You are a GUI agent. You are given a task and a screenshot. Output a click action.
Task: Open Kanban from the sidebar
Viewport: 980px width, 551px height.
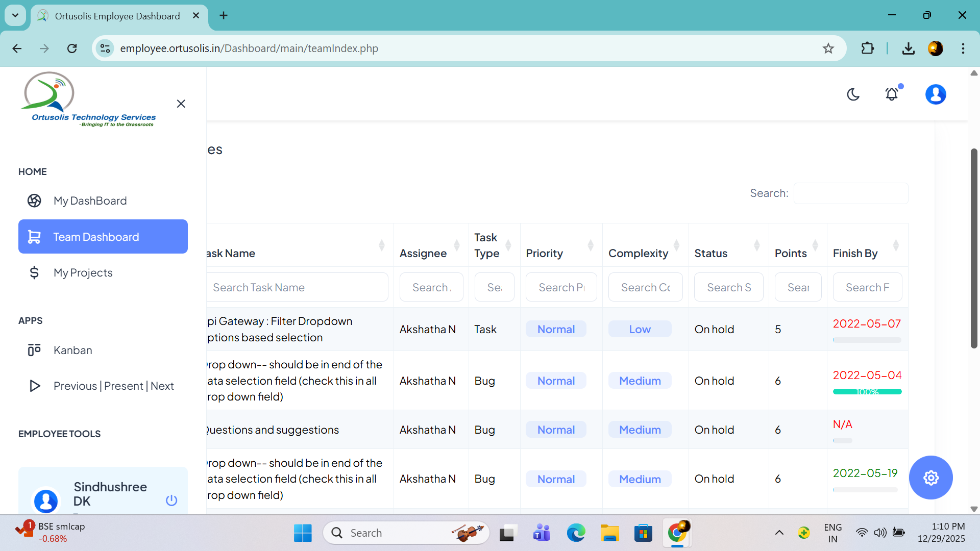pyautogui.click(x=72, y=350)
